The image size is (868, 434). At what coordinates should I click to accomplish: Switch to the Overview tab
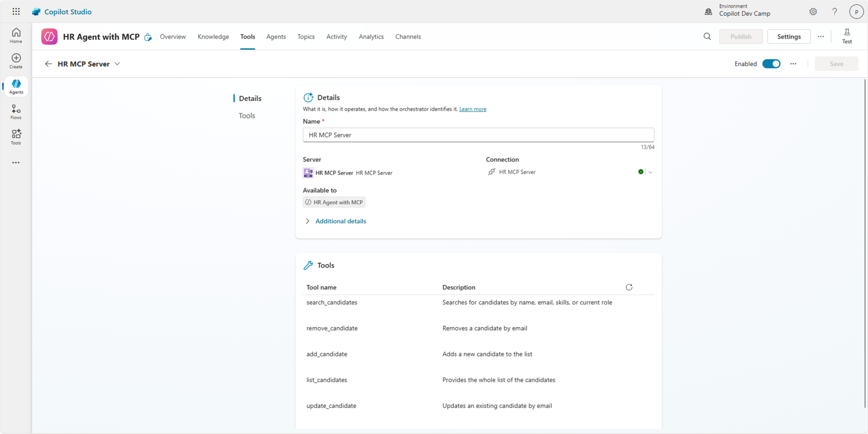click(x=173, y=36)
